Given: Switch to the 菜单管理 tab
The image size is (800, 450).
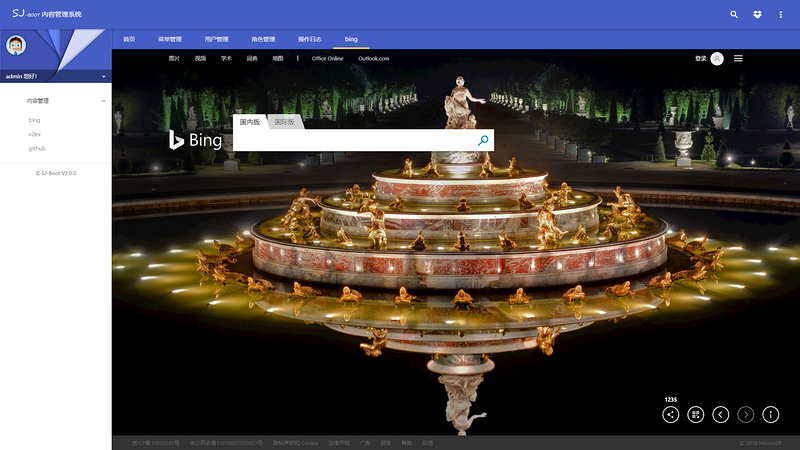Looking at the screenshot, I should (x=169, y=39).
